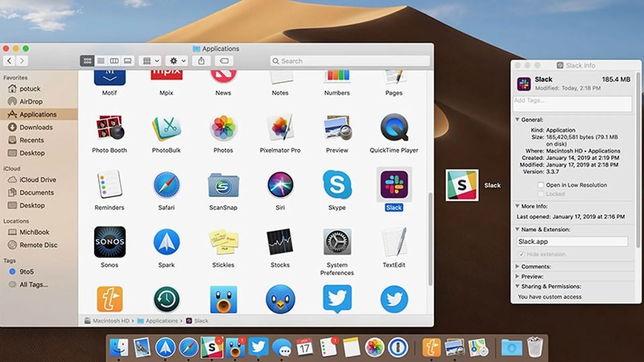Click the Finder window vertical scrollbar
Viewport: 644px width, 362px height.
[430, 239]
